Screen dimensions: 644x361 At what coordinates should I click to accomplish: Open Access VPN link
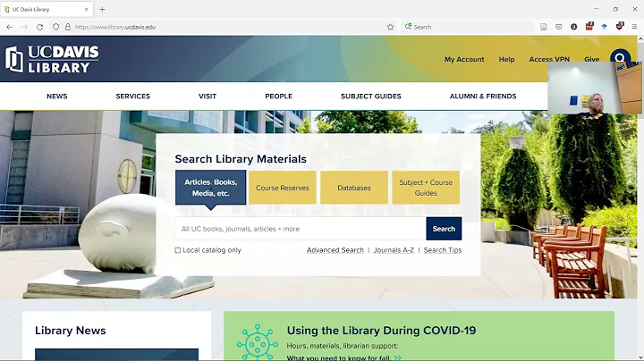549,60
